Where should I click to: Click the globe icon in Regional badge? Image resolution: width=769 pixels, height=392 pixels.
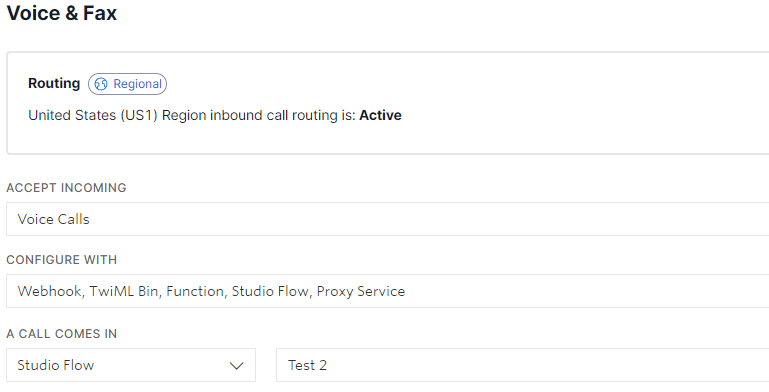(x=101, y=84)
